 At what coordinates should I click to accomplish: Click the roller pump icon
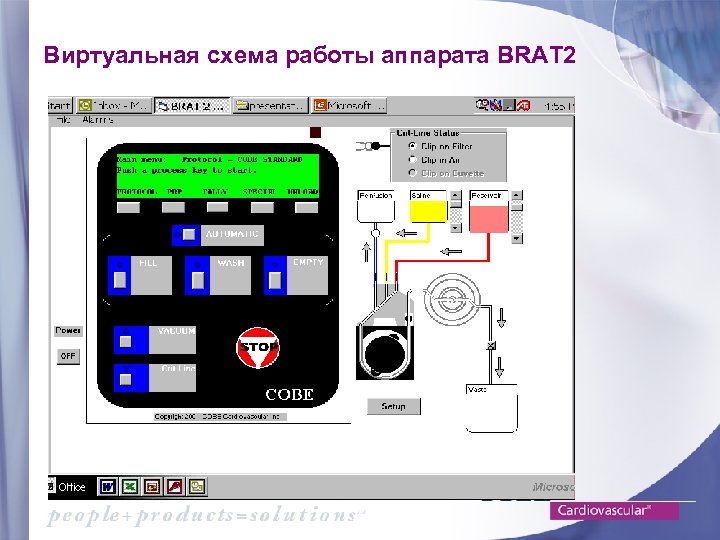[385, 351]
